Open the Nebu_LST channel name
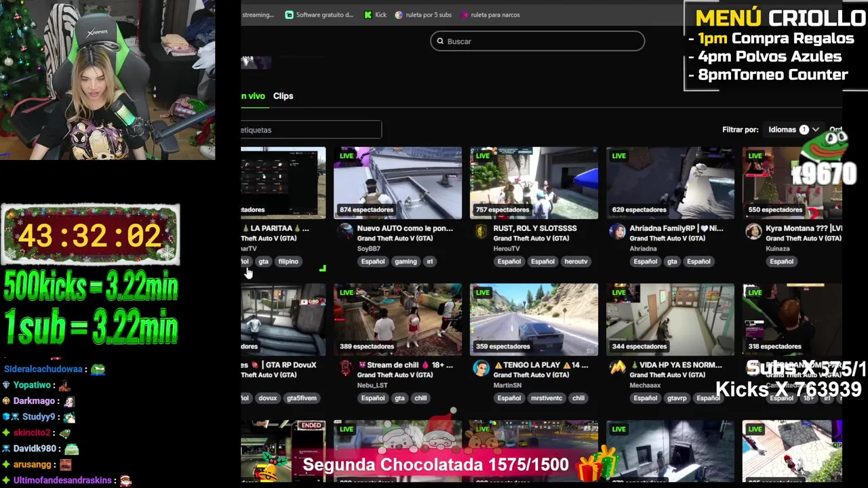 click(x=372, y=386)
